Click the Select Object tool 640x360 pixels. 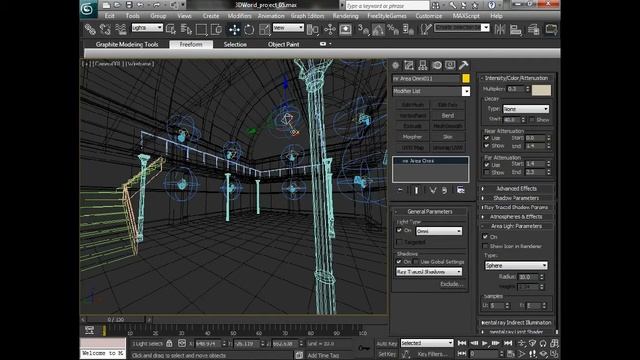point(171,29)
